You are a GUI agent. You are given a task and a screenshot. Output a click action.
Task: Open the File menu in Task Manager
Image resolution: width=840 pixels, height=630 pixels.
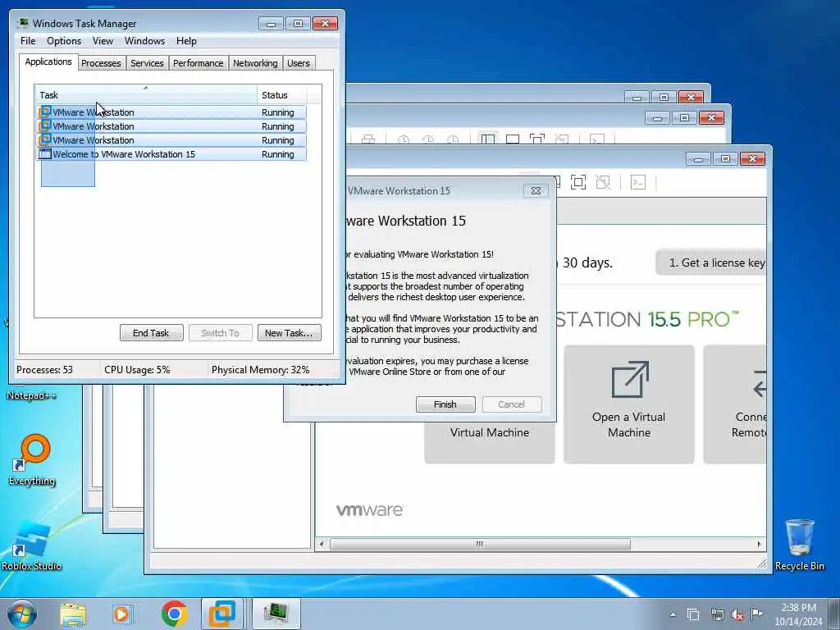[28, 41]
